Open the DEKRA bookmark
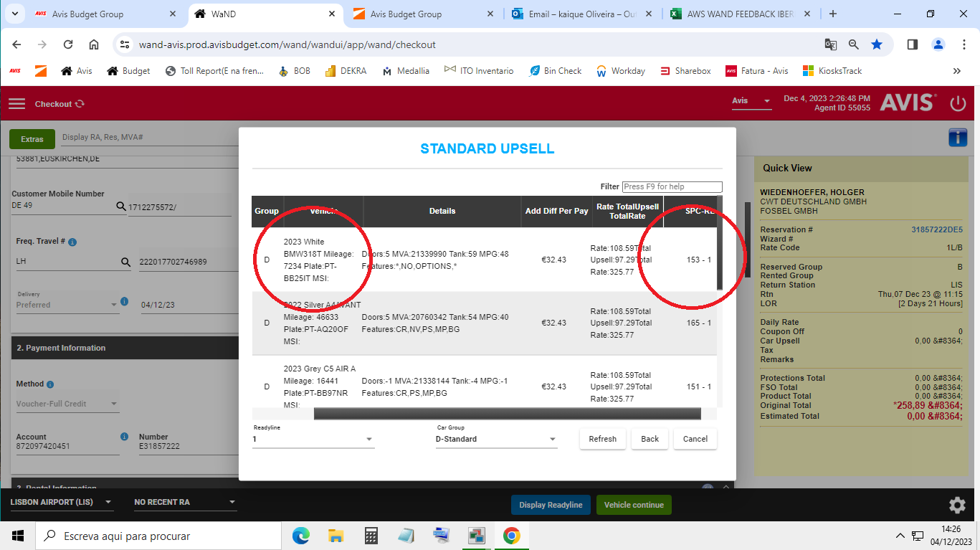980x550 pixels. point(346,71)
